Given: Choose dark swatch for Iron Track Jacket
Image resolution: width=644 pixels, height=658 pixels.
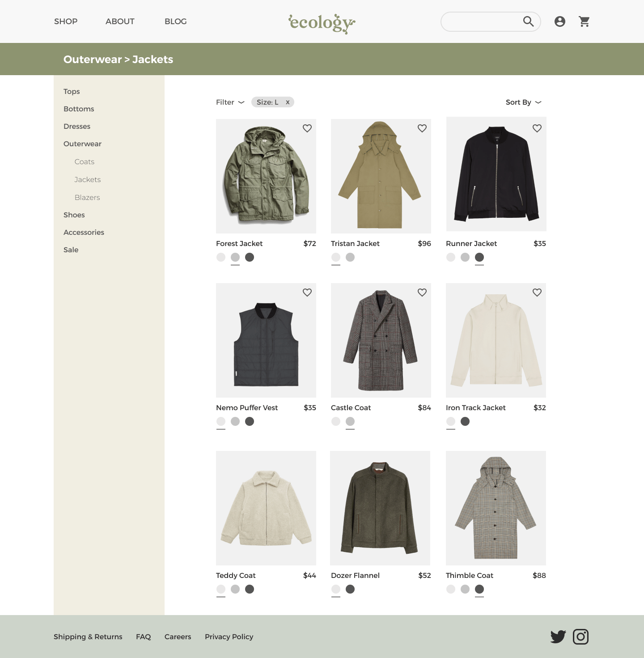Looking at the screenshot, I should point(465,421).
